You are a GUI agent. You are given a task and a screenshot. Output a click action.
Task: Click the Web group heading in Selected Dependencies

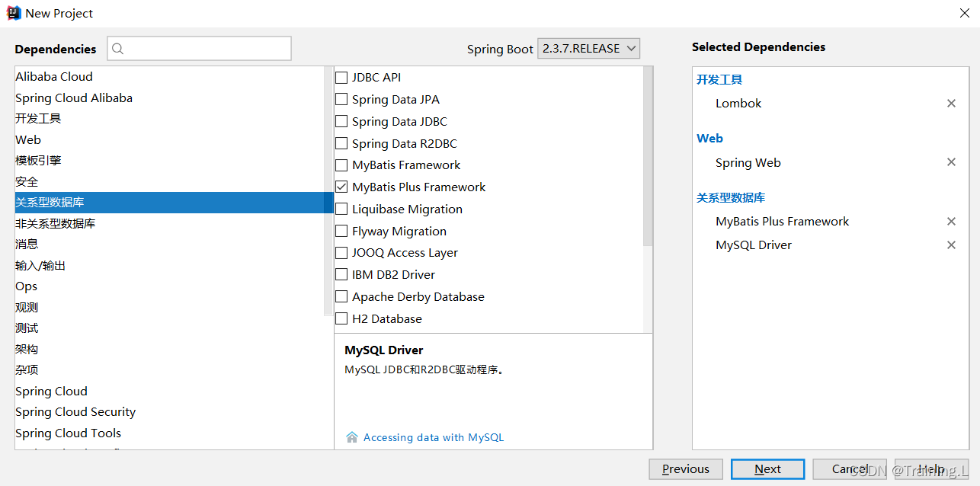(709, 139)
